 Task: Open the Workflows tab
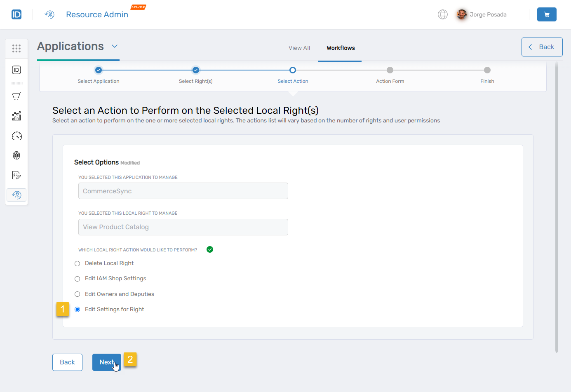pos(340,48)
